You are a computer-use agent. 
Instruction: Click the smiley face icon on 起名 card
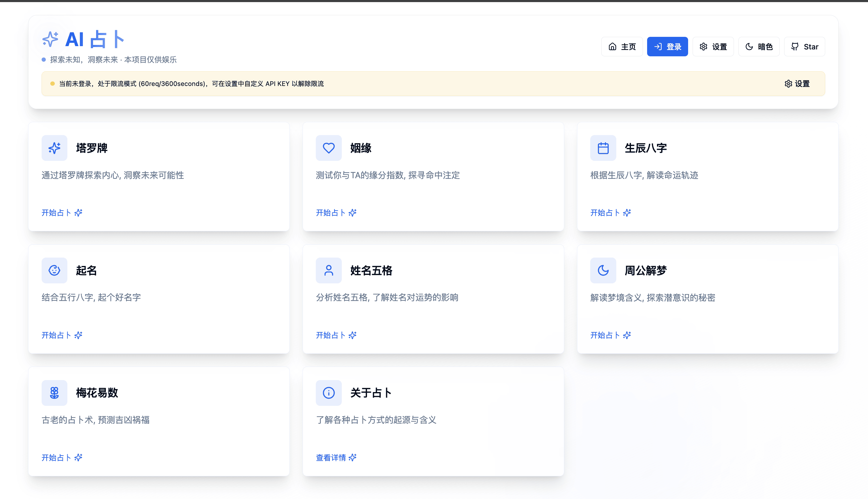[x=54, y=270]
